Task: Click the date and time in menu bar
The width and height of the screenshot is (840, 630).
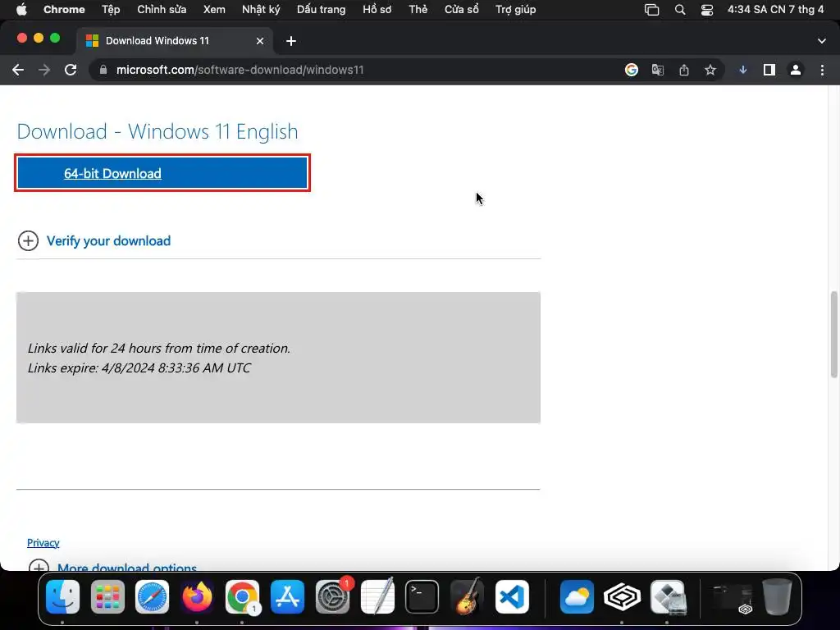Action: tap(776, 9)
